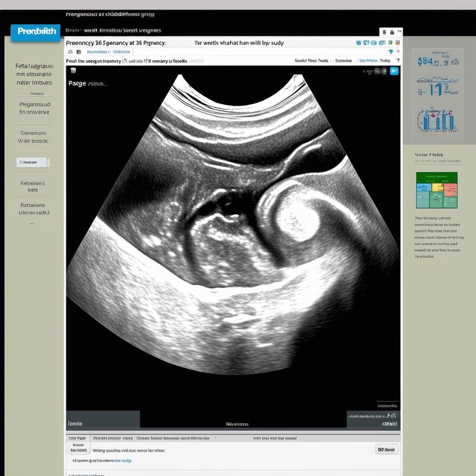Select 'Preganroud fin onuverce' in the sidebar
The height and width of the screenshot is (476, 476).
pos(34,108)
